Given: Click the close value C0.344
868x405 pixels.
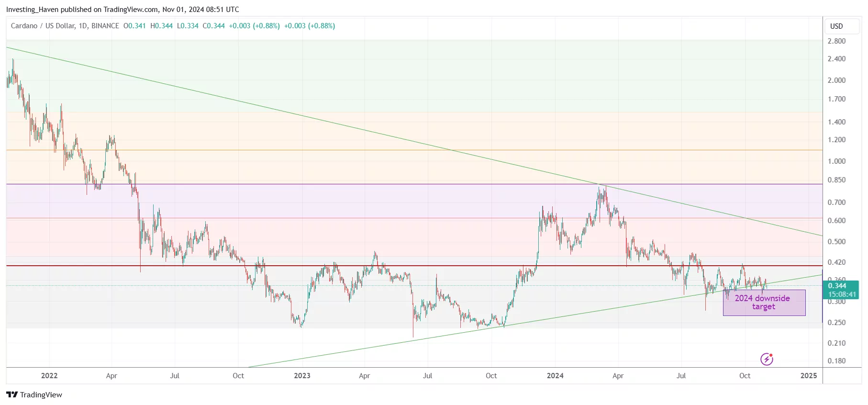Looking at the screenshot, I should pyautogui.click(x=213, y=26).
